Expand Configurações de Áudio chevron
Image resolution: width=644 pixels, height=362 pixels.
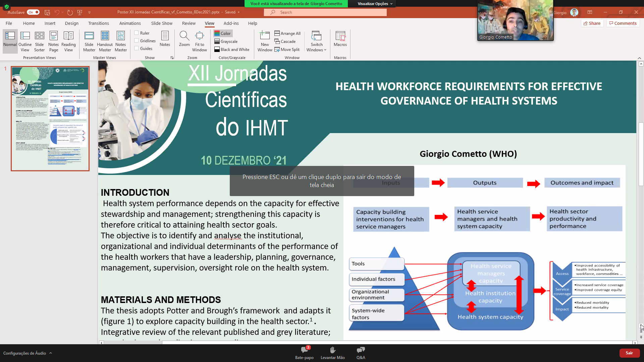(51, 353)
